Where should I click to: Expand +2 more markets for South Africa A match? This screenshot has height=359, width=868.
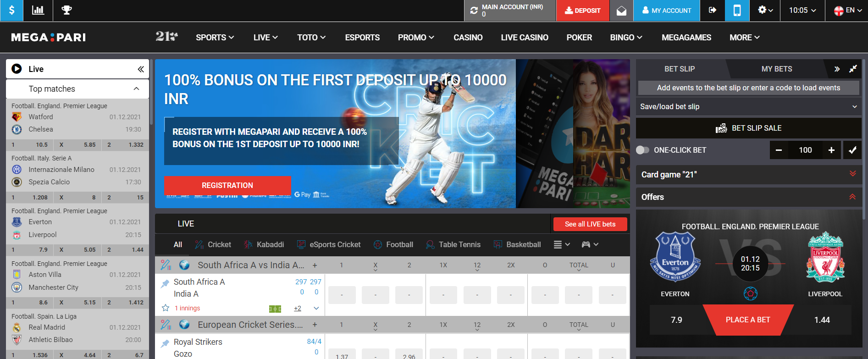tap(298, 309)
